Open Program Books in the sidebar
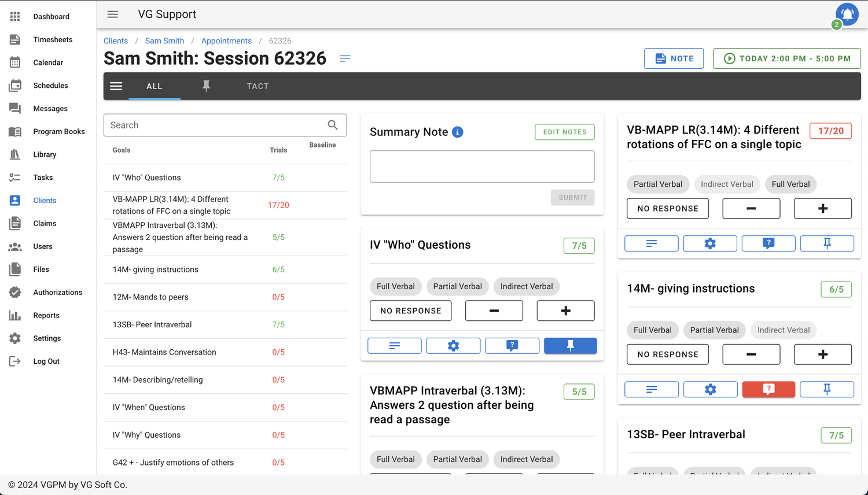 58,131
